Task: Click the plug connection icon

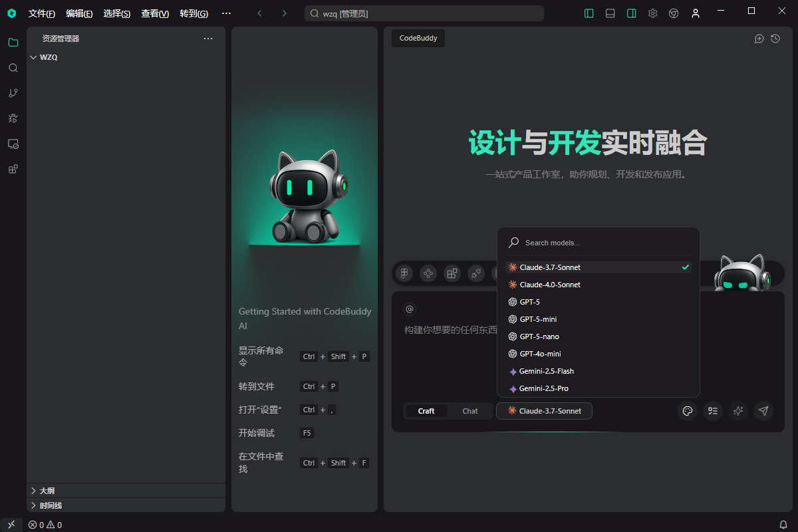Action: tap(476, 273)
